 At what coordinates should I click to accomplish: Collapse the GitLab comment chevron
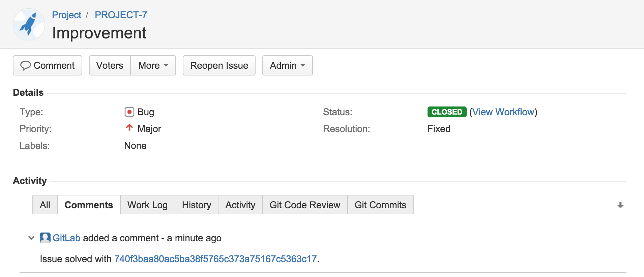(31, 238)
